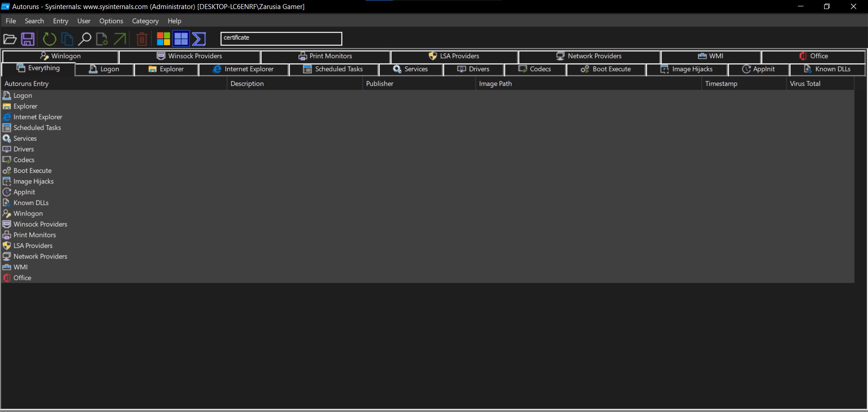The image size is (868, 412).
Task: Switch to the Codecs tab
Action: click(535, 69)
